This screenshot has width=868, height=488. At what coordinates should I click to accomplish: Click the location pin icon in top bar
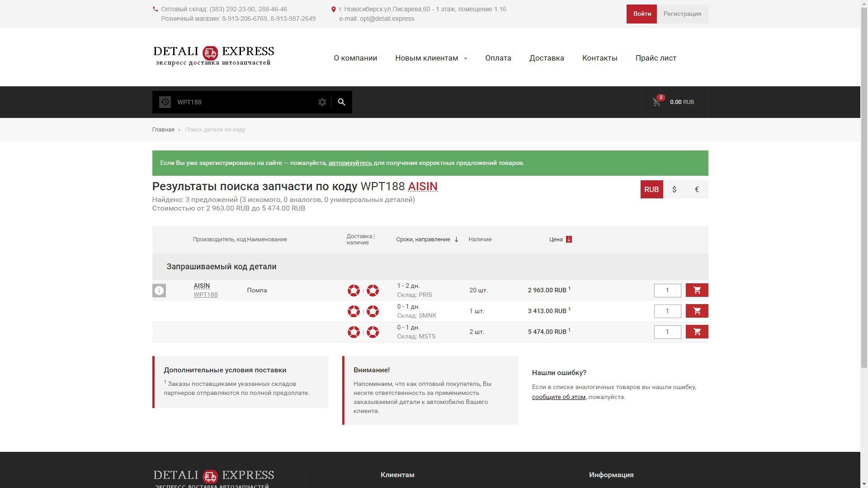pyautogui.click(x=334, y=9)
